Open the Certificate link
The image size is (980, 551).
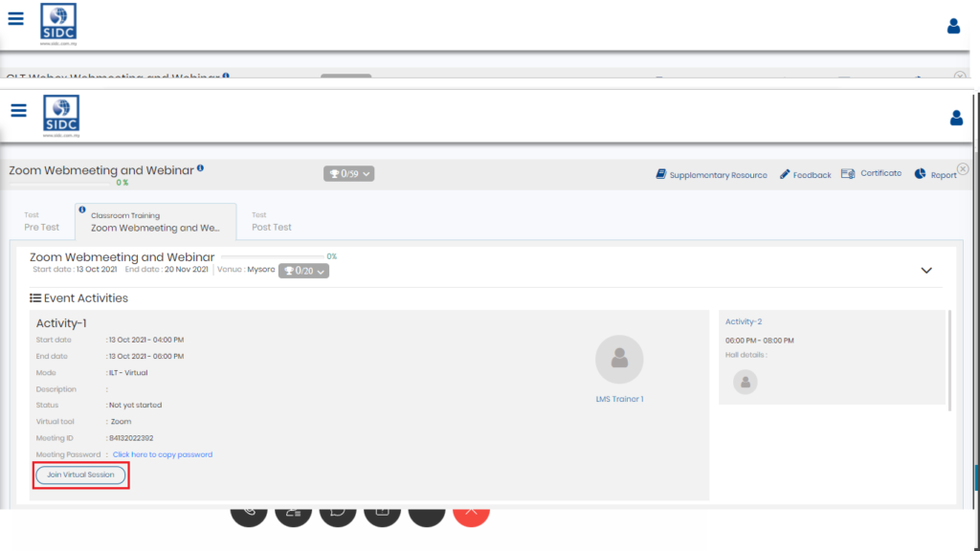(871, 174)
